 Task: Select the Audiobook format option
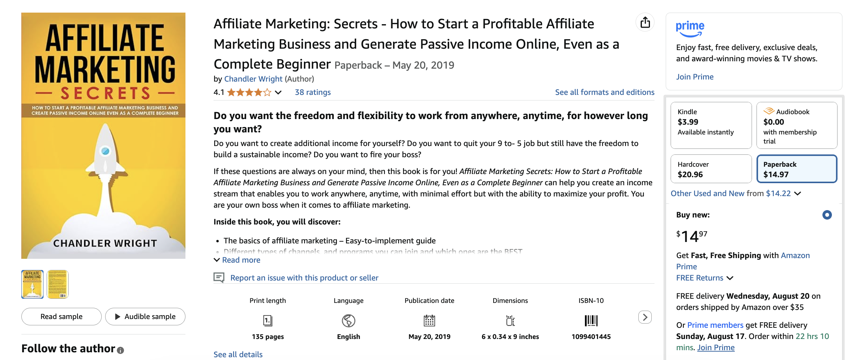797,125
